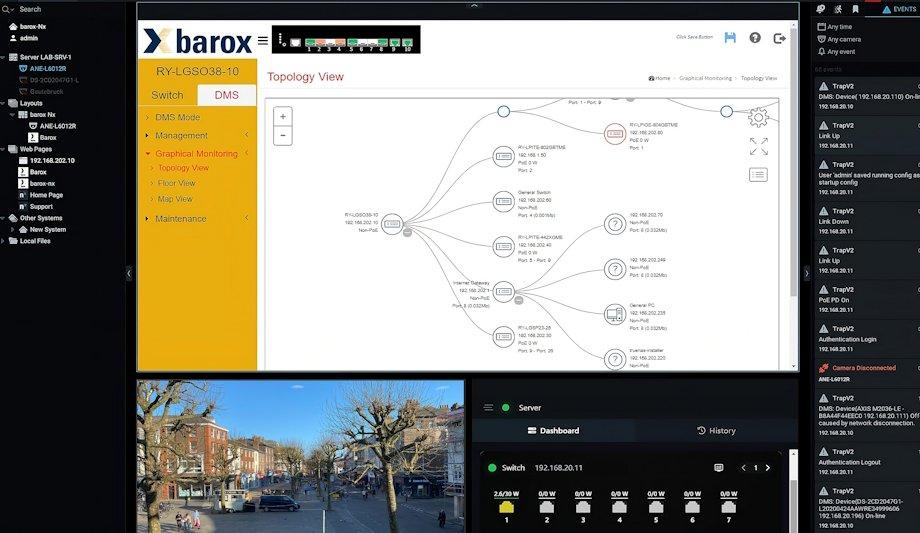The width and height of the screenshot is (920, 533).
Task: Open the Camera Disconnected event
Action: (867, 373)
